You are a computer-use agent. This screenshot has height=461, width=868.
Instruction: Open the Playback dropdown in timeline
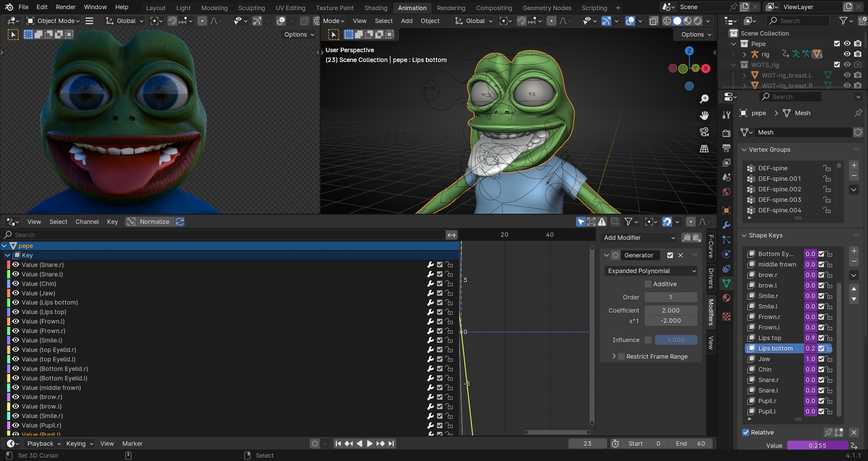pyautogui.click(x=44, y=444)
